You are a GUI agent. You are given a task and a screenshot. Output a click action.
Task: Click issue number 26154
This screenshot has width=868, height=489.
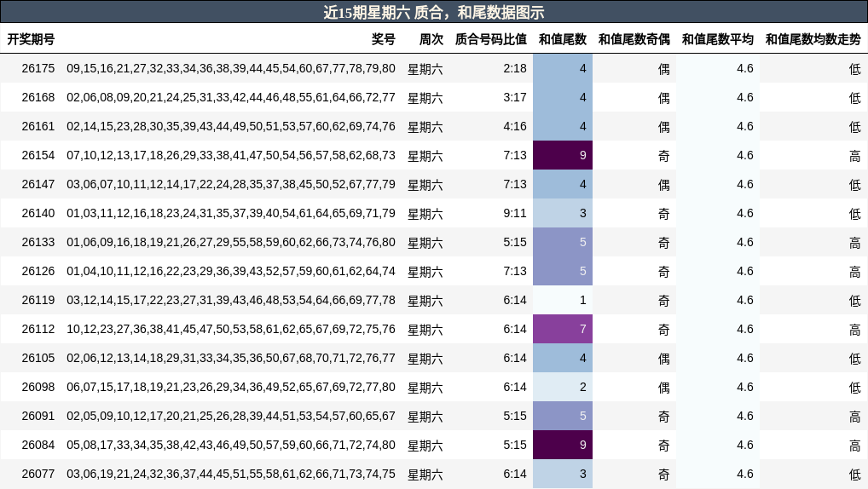(x=38, y=155)
